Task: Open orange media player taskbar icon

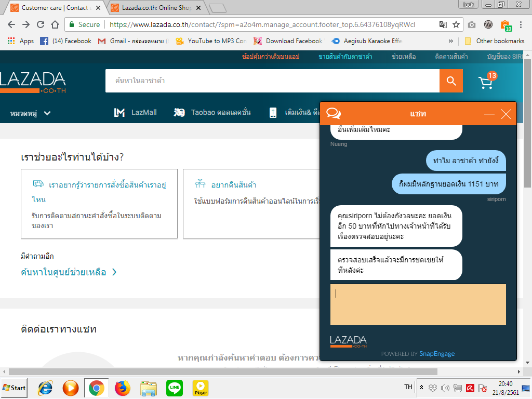Action: (71, 388)
